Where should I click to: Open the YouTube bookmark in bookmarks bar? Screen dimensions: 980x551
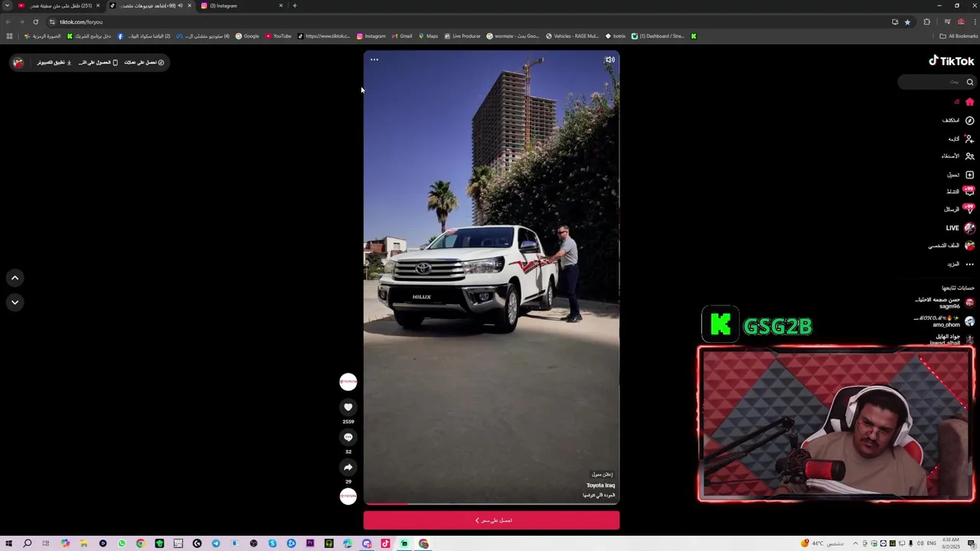tap(279, 36)
